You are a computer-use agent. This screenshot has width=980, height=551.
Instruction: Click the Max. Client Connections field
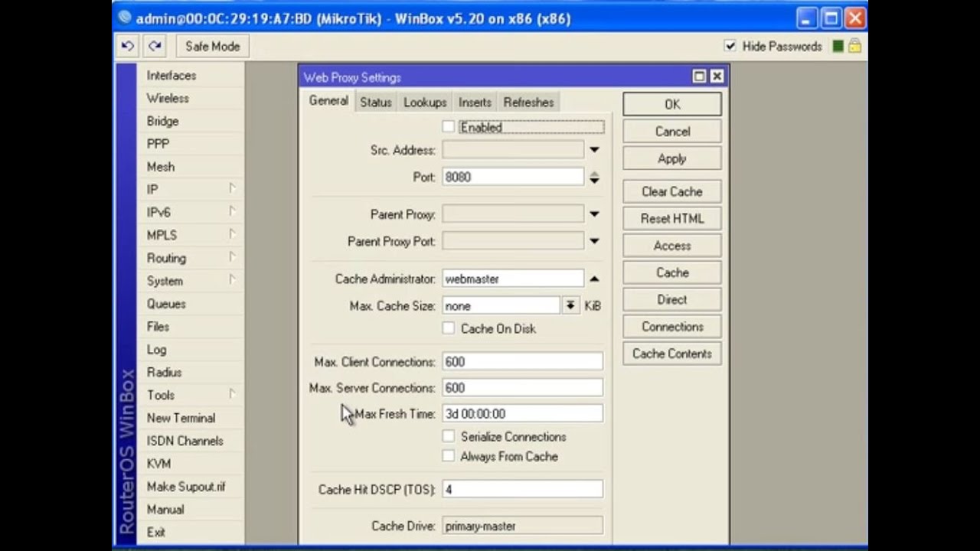click(522, 361)
